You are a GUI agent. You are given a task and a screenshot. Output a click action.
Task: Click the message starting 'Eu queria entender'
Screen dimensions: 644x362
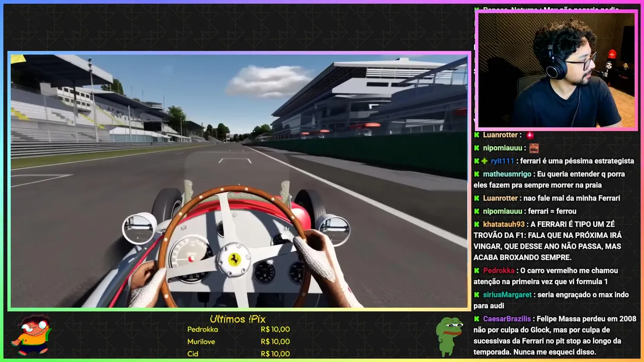(x=549, y=180)
